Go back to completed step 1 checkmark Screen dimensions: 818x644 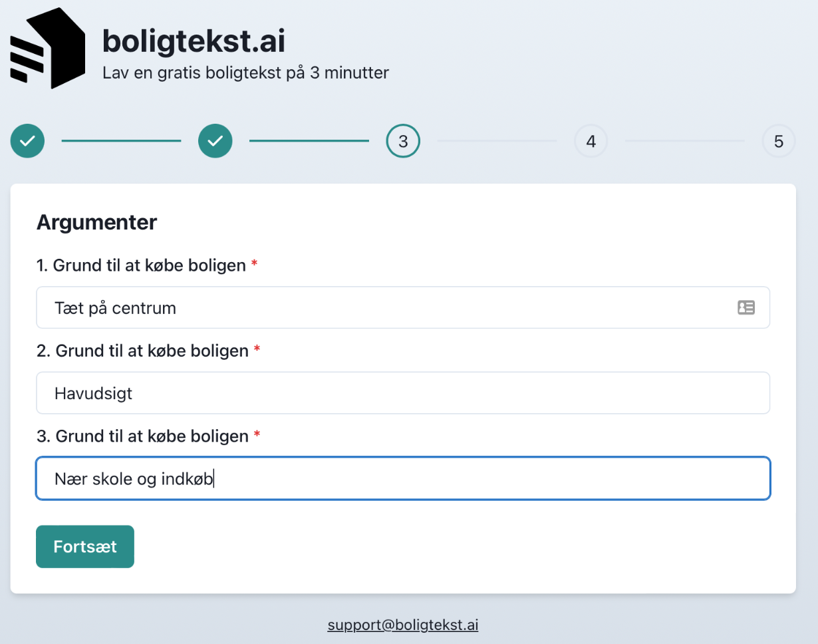(x=27, y=141)
